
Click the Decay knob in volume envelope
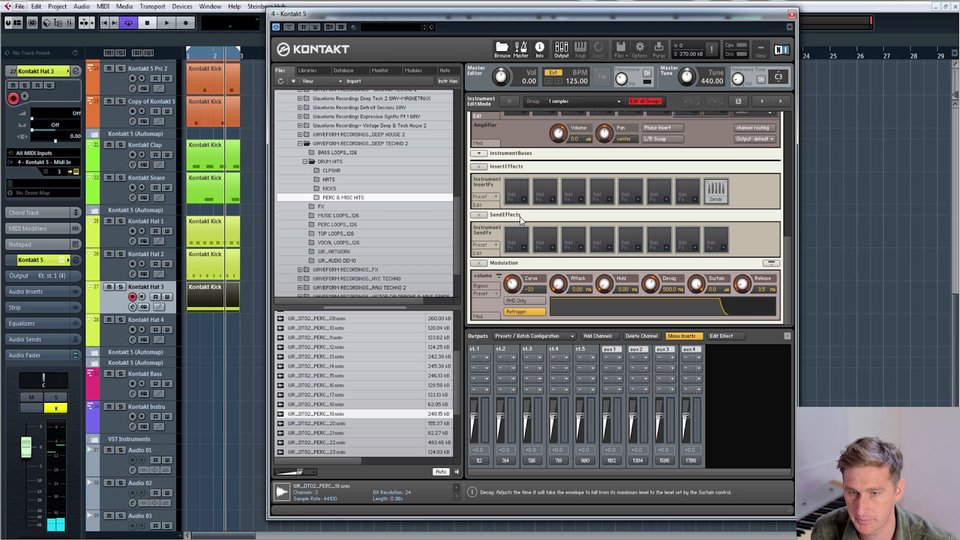click(650, 283)
